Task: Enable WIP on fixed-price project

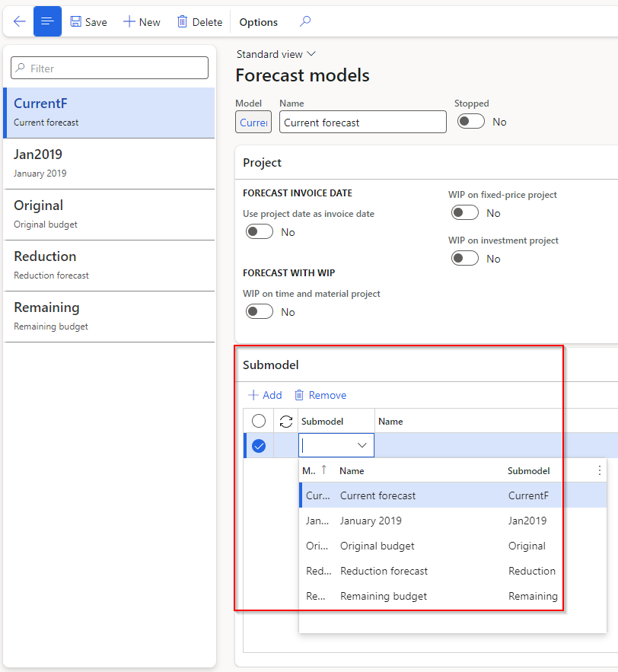Action: point(465,212)
